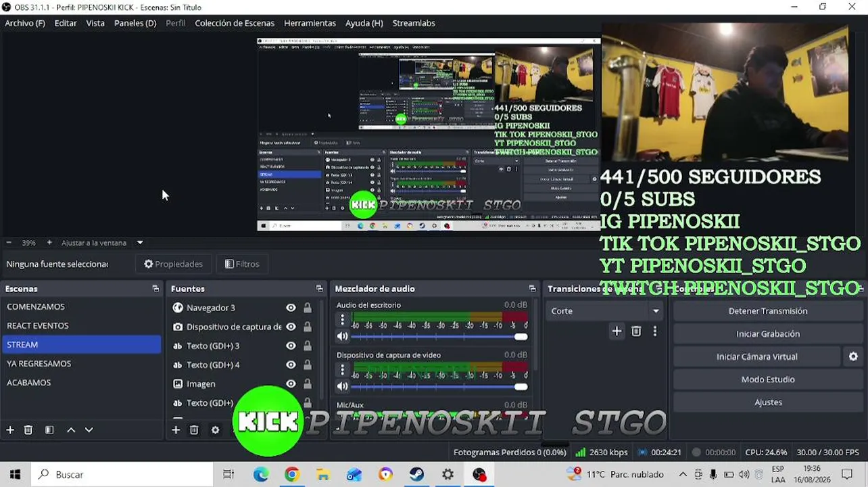Open Microsoft Edge from the taskbar
868x487 pixels.
261,474
